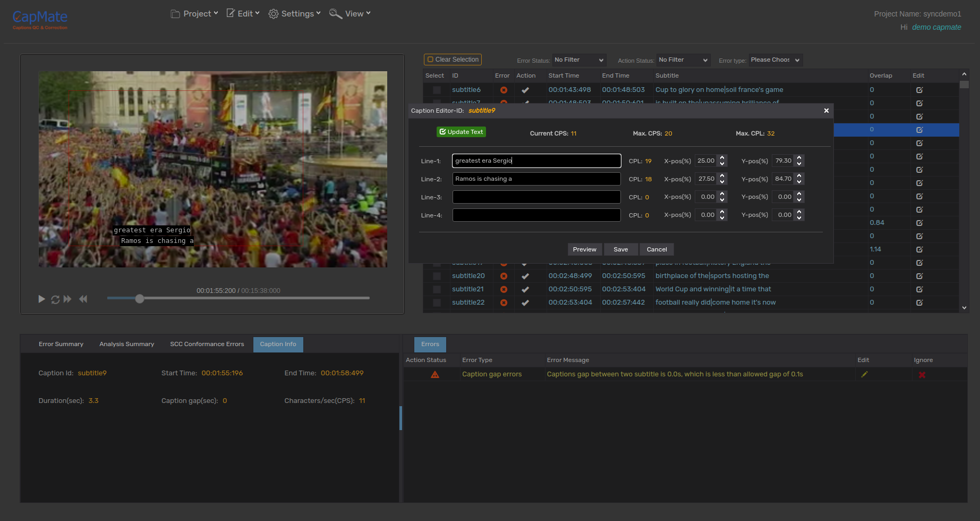
Task: Open the Error Status filter dropdown
Action: coord(578,60)
